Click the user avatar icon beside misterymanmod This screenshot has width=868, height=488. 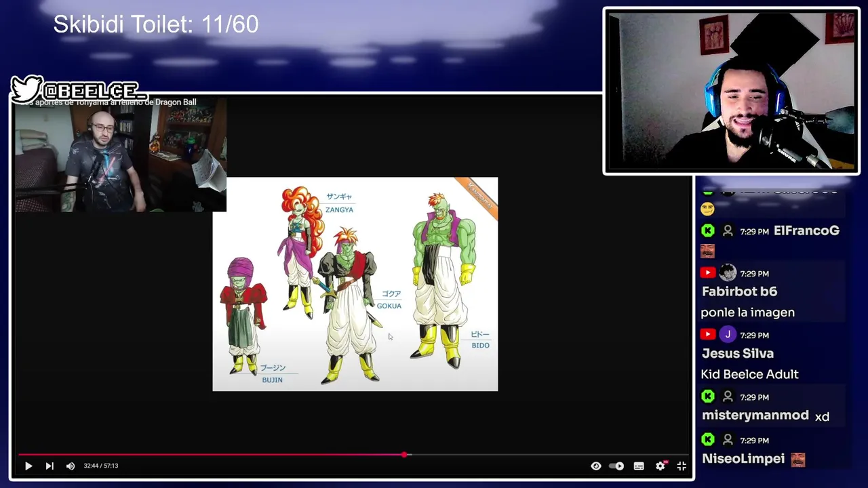[728, 396]
